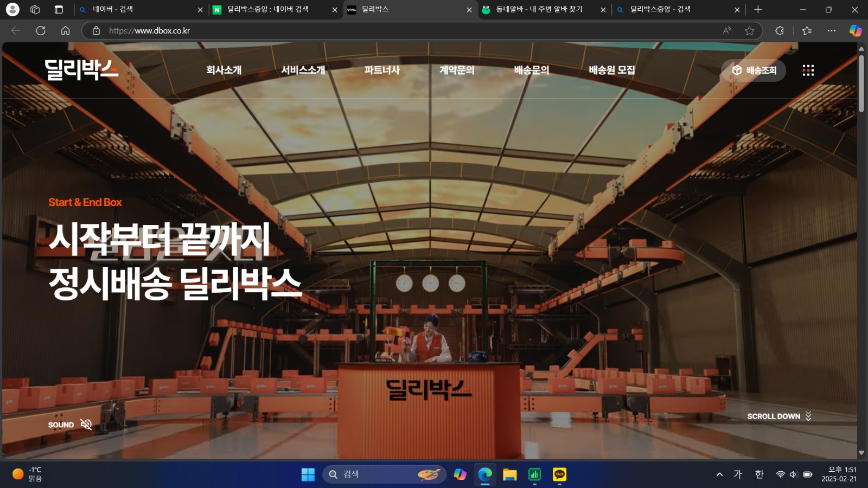Screen dimensions: 868x488
Task: Open Microsoft Edge from taskbar
Action: coord(485,474)
